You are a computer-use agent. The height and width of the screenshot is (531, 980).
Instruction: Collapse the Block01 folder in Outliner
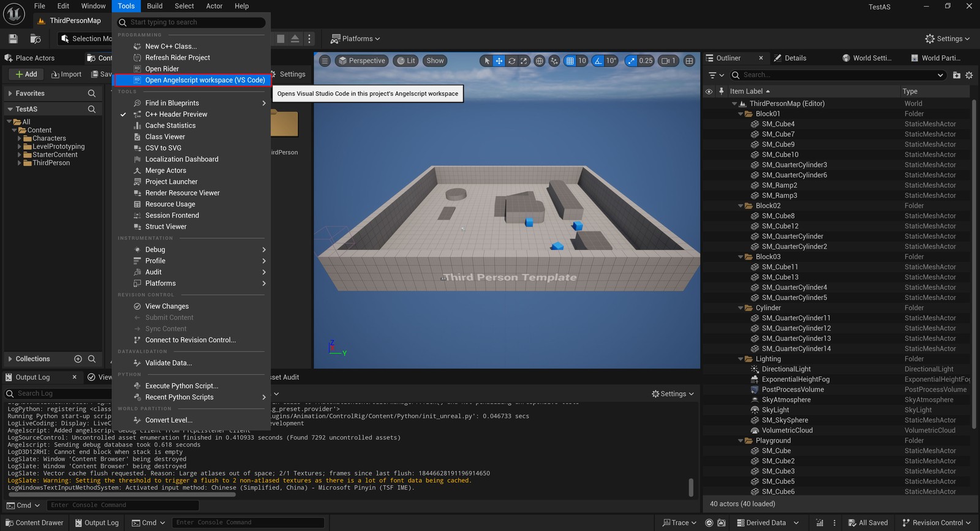pyautogui.click(x=741, y=114)
